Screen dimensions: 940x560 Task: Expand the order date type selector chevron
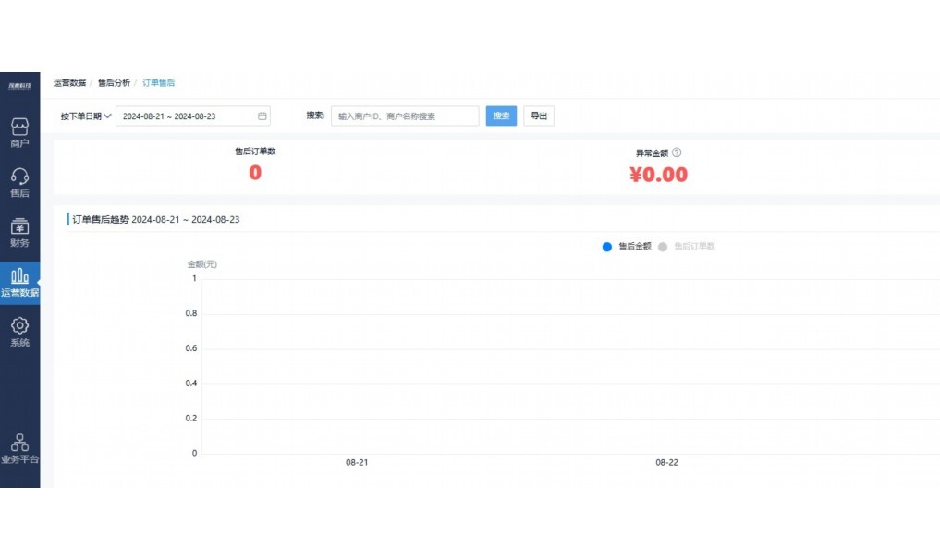pyautogui.click(x=108, y=116)
